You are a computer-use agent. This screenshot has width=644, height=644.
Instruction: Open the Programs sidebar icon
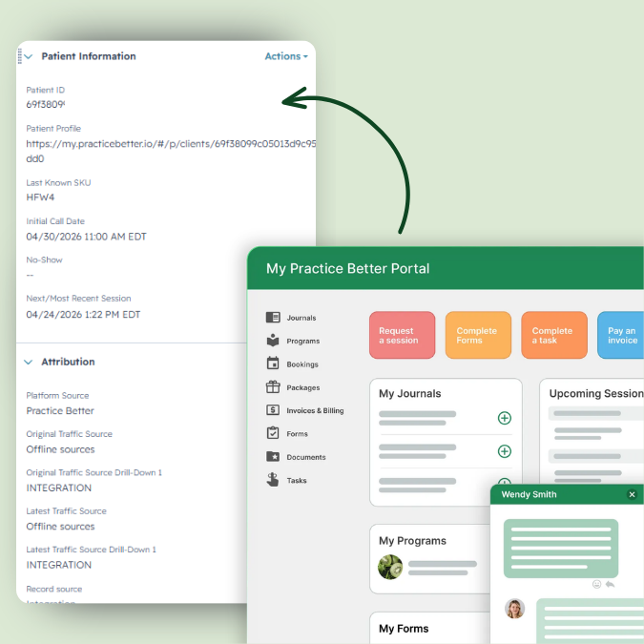click(273, 341)
